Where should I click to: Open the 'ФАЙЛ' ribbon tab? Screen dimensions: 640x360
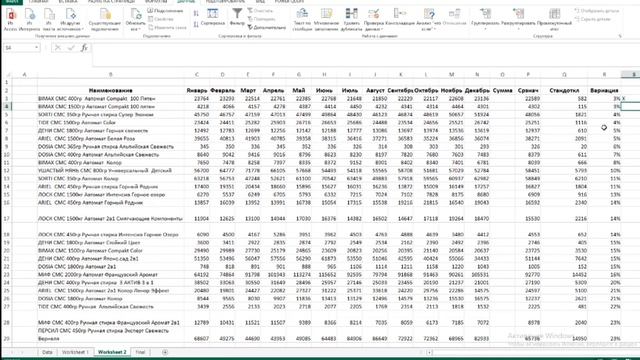tap(11, 2)
